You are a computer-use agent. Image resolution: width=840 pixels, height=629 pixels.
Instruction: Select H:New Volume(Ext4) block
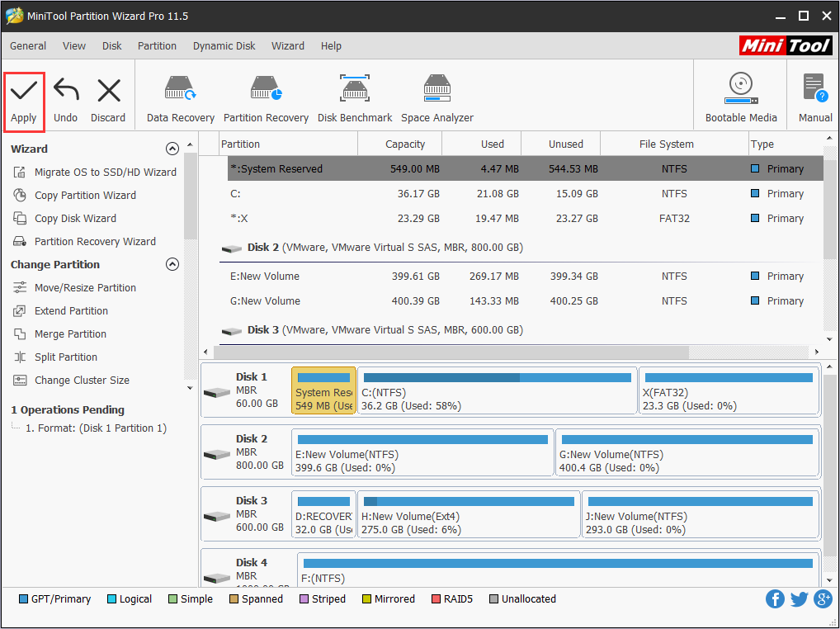(x=469, y=514)
